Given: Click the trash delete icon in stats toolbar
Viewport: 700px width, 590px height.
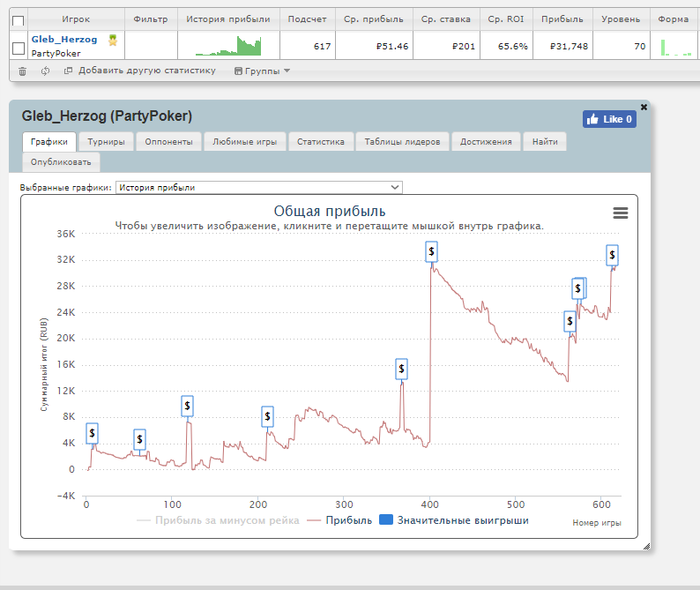Looking at the screenshot, I should pyautogui.click(x=22, y=71).
